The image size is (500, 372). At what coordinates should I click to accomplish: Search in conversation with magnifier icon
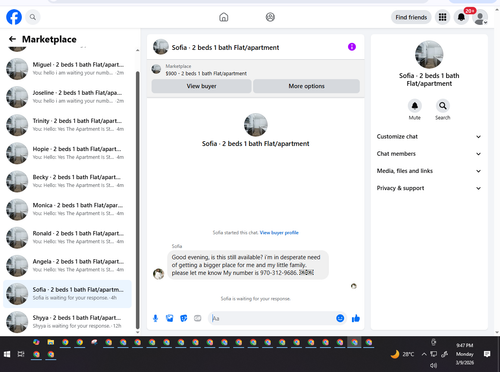(x=443, y=106)
